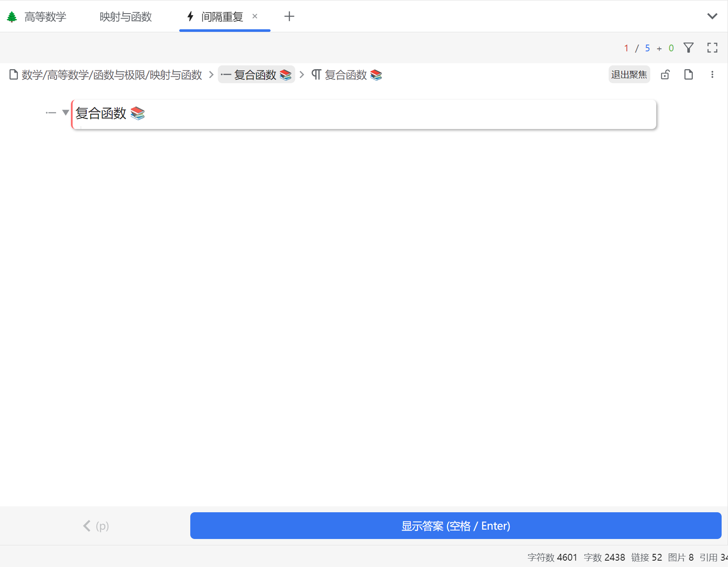Select the 间隔重复 tab
Image resolution: width=728 pixels, height=567 pixels.
pyautogui.click(x=222, y=17)
